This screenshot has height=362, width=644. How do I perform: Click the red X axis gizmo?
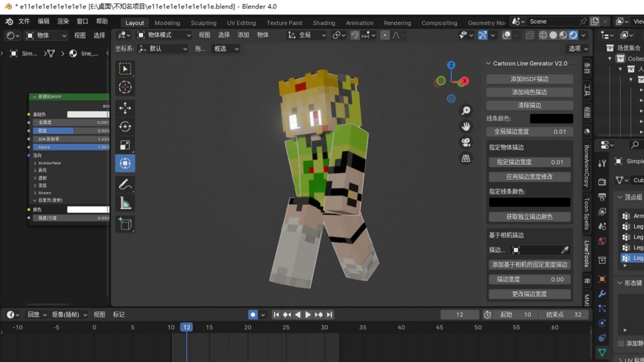click(465, 81)
